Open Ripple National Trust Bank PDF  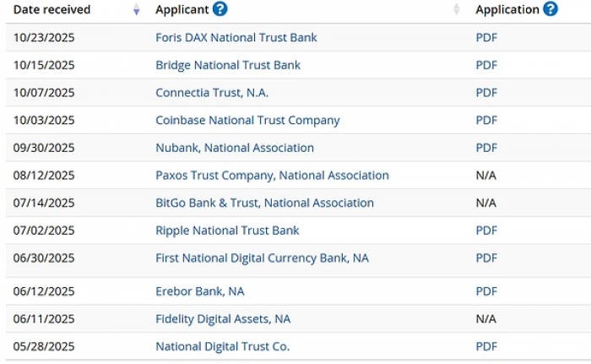coord(486,231)
